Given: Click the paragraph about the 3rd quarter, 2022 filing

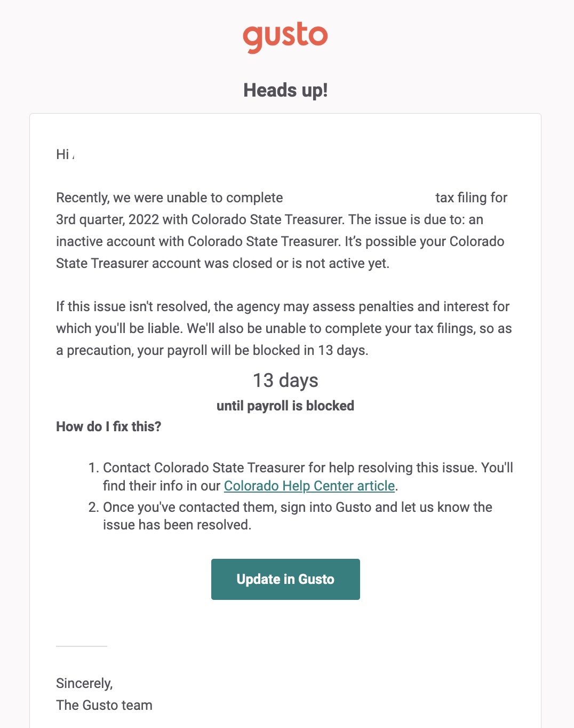Looking at the screenshot, I should point(283,231).
